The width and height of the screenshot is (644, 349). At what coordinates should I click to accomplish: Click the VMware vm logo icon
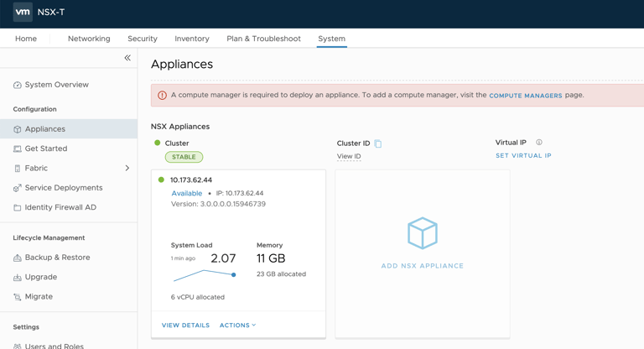[x=23, y=13]
